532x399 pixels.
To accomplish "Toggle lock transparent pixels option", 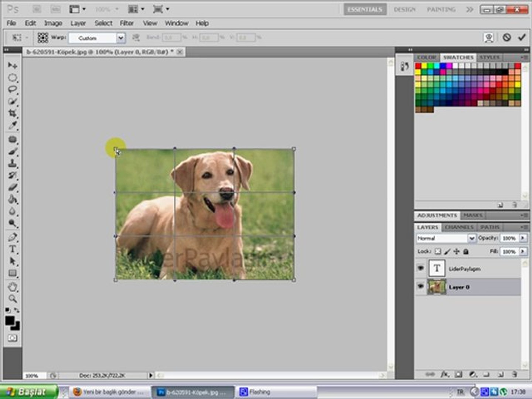I will 438,252.
